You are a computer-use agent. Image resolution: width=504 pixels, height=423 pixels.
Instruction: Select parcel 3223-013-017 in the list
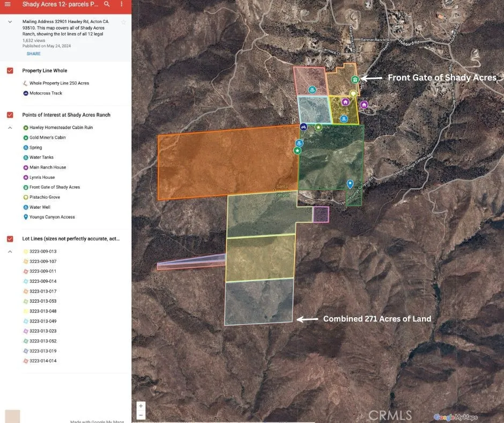(x=42, y=291)
